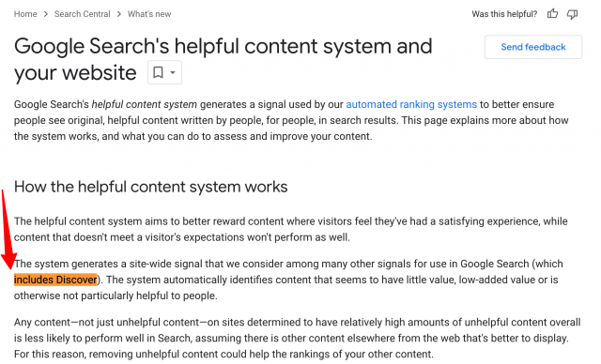Expand the bookmark dropdown arrow beside title
Image resolution: width=601 pixels, height=364 pixels.
pyautogui.click(x=173, y=72)
